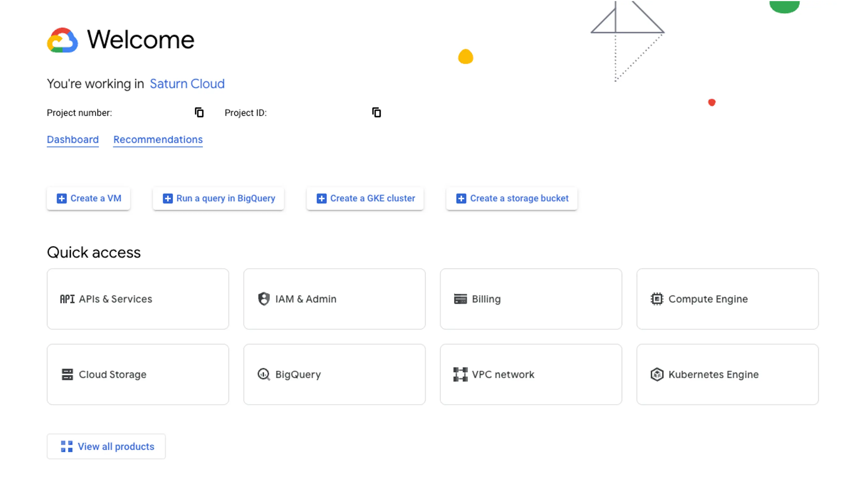Click the API icon in APIs & Services card
This screenshot has width=868, height=477.
point(67,299)
